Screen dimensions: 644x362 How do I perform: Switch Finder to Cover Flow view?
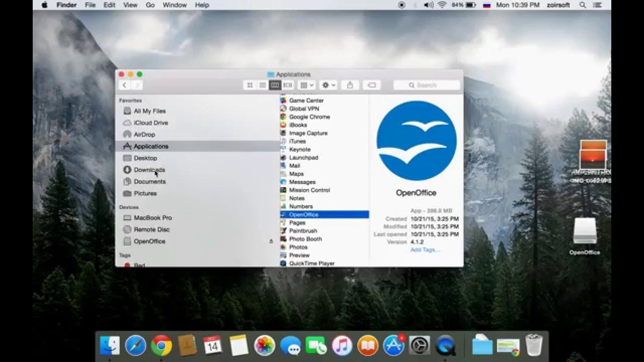(x=287, y=85)
